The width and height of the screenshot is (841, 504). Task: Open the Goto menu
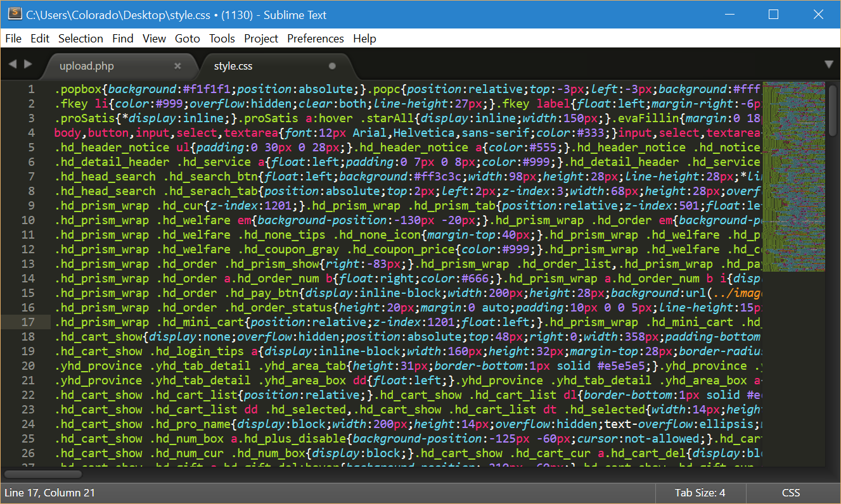tap(188, 39)
